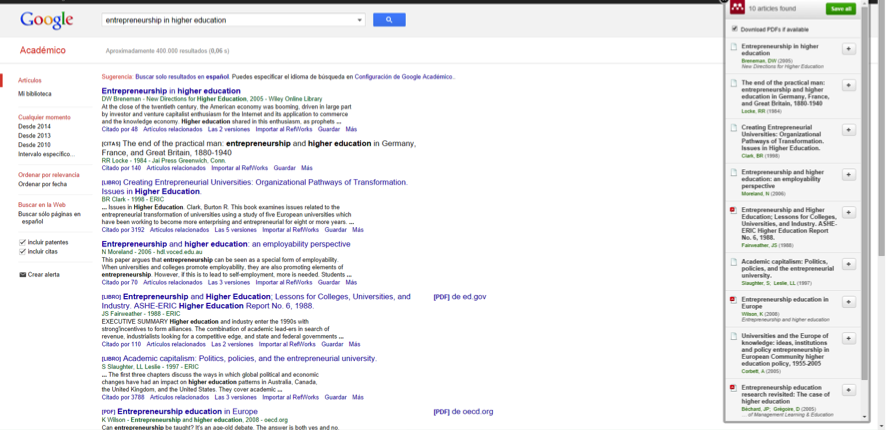Add 'The end of the practical man' via plus
Image resolution: width=886 pixels, height=430 pixels.
pos(848,85)
